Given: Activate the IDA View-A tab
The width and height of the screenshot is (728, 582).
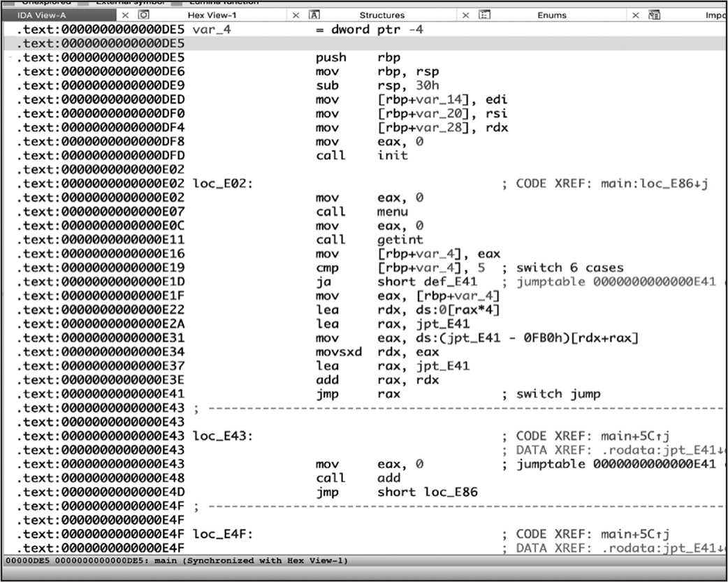Looking at the screenshot, I should tap(43, 15).
